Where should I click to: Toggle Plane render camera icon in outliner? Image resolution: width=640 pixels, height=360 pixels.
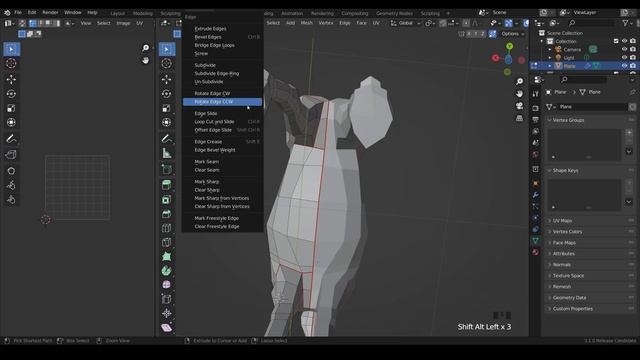633,66
